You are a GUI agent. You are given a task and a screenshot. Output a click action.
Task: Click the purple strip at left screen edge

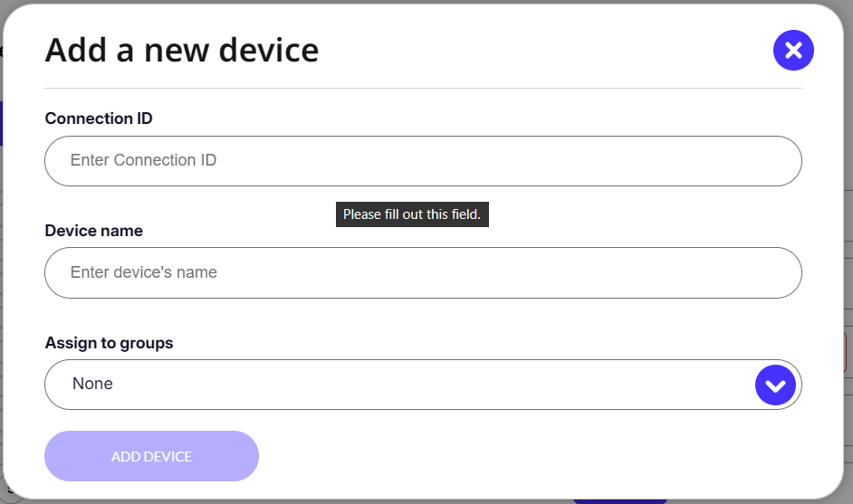click(x=2, y=123)
